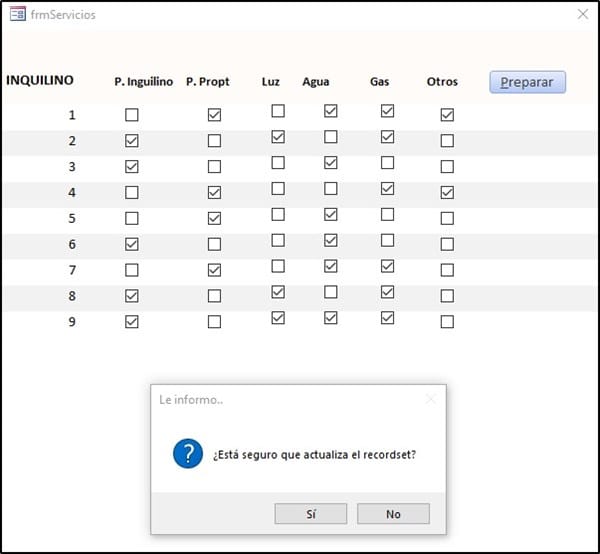Uncheck Otros for tenant 4
The height and width of the screenshot is (554, 600).
click(x=447, y=192)
